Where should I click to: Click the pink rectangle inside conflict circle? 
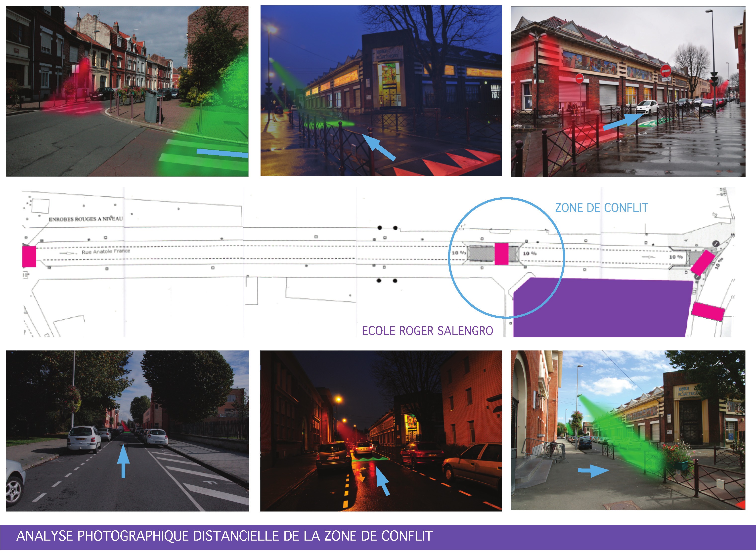point(501,254)
